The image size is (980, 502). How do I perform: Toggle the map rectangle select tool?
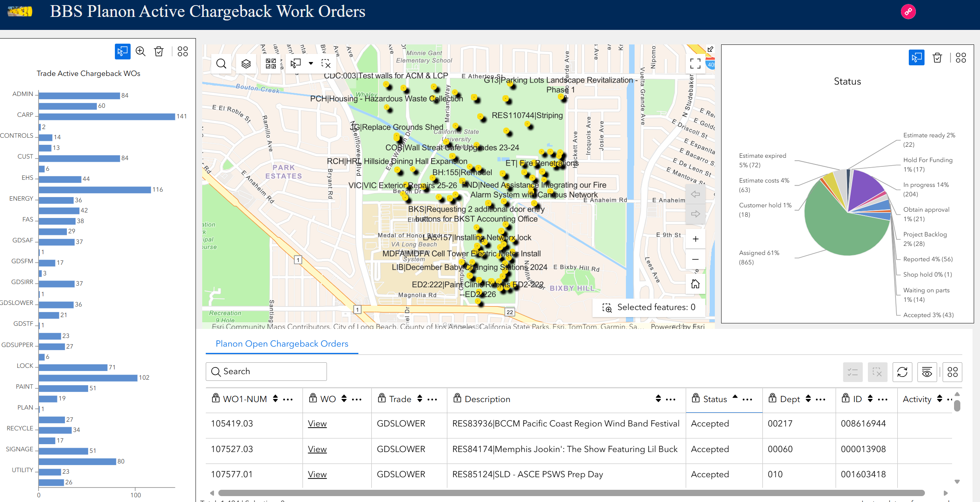(295, 64)
